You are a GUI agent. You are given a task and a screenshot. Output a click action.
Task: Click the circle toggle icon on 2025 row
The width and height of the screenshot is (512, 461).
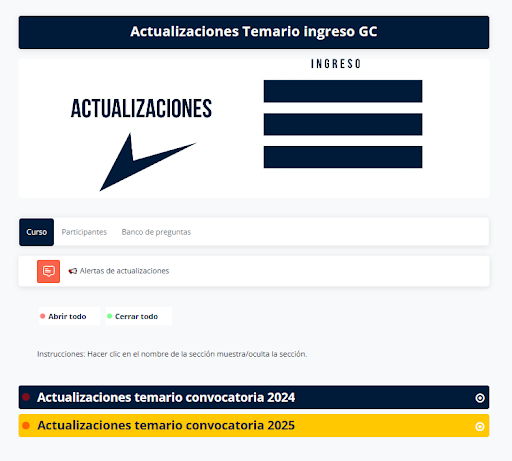480,426
